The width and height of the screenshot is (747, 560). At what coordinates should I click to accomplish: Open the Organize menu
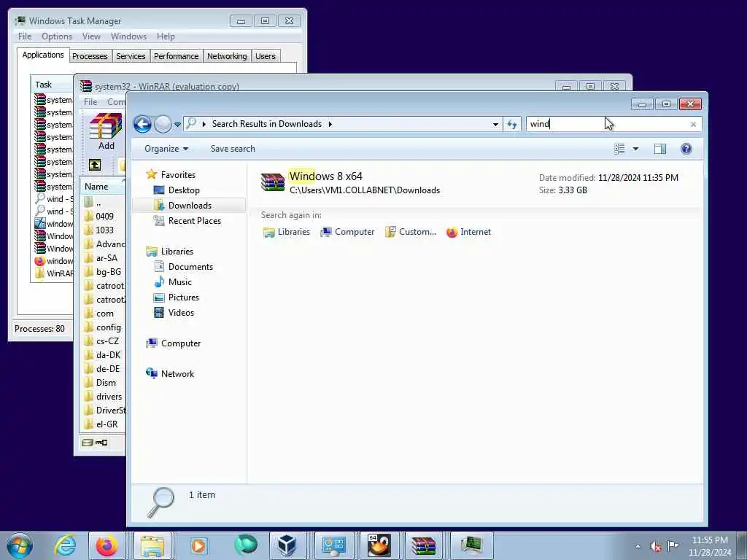[x=166, y=149]
